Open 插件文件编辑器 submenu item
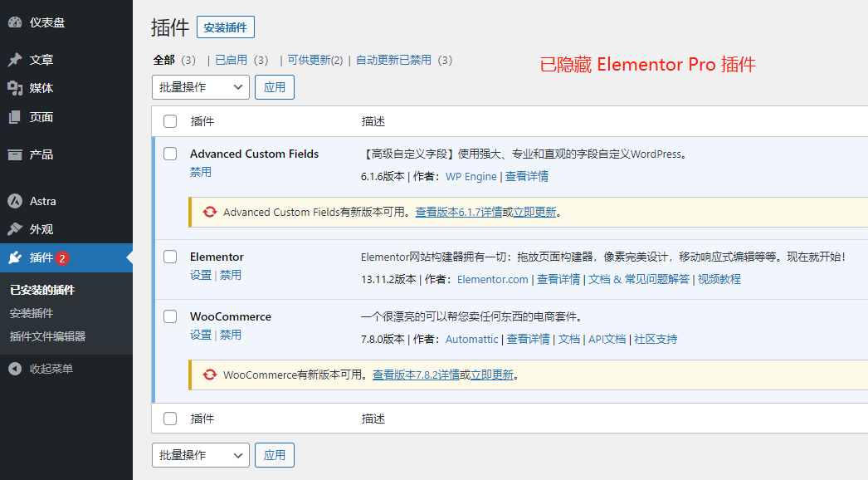The width and height of the screenshot is (868, 480). [47, 336]
